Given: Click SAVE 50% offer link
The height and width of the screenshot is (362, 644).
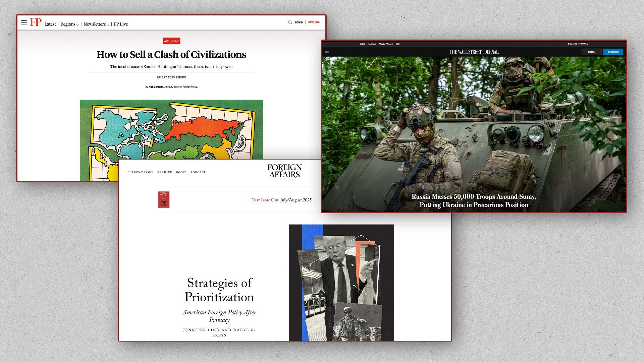Looking at the screenshot, I should point(314,22).
